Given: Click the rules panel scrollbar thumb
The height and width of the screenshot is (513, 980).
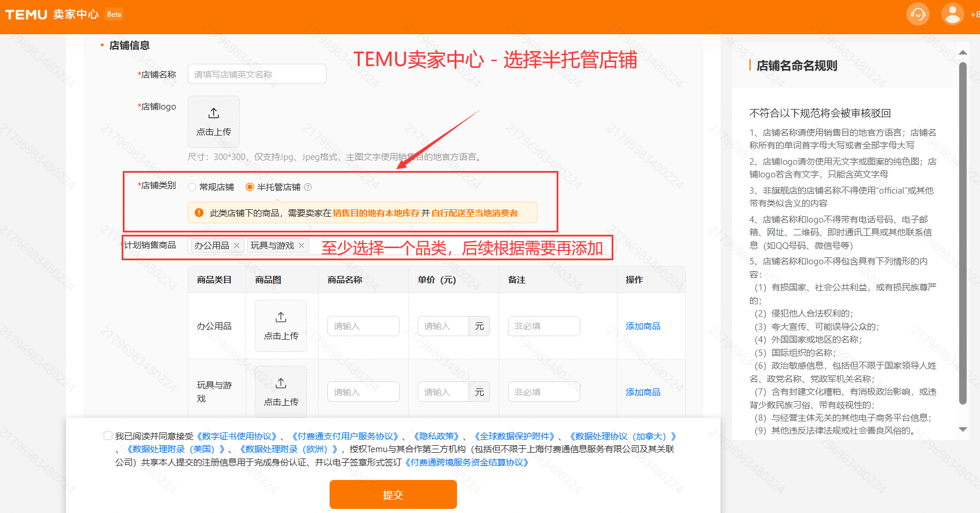Looking at the screenshot, I should [x=963, y=232].
